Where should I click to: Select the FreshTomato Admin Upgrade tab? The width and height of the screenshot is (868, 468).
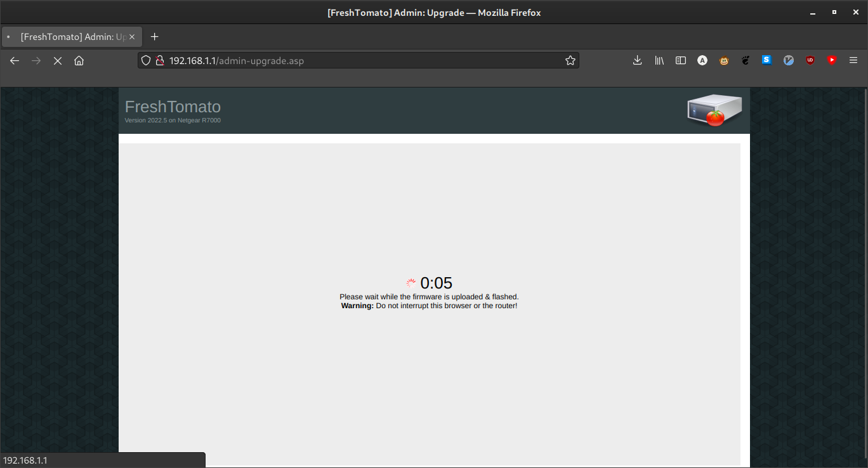pyautogui.click(x=72, y=37)
